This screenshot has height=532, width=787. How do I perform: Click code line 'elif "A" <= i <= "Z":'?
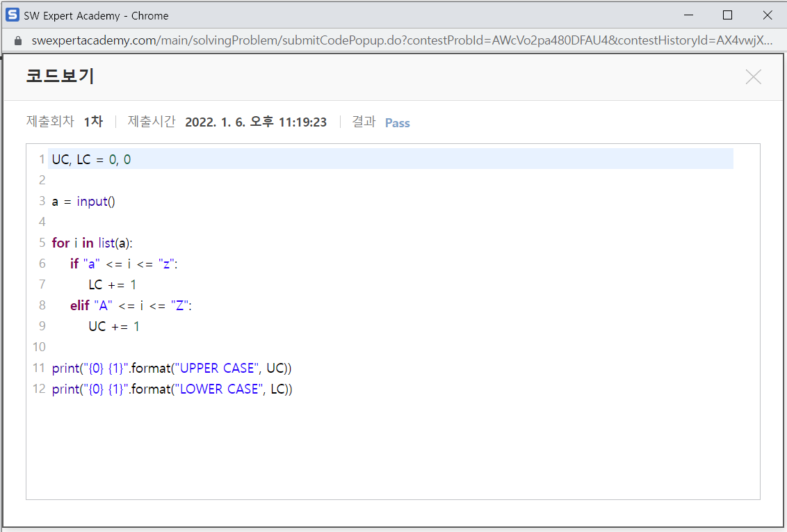(131, 306)
